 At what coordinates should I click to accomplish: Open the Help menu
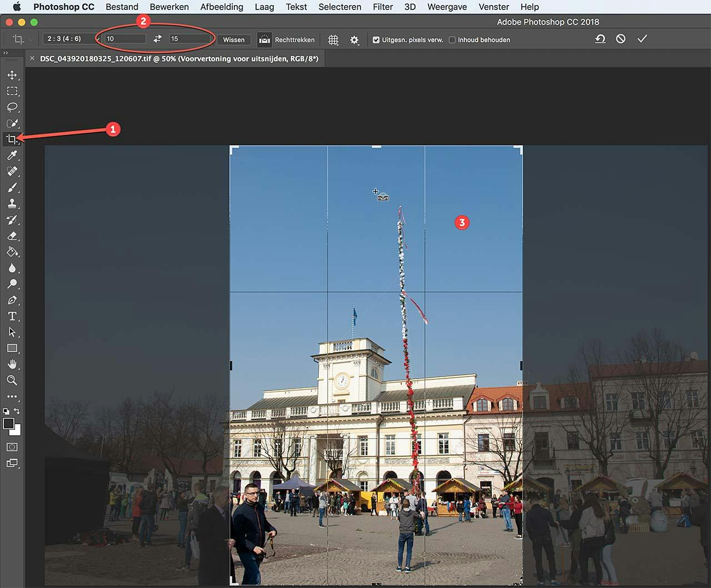[529, 7]
